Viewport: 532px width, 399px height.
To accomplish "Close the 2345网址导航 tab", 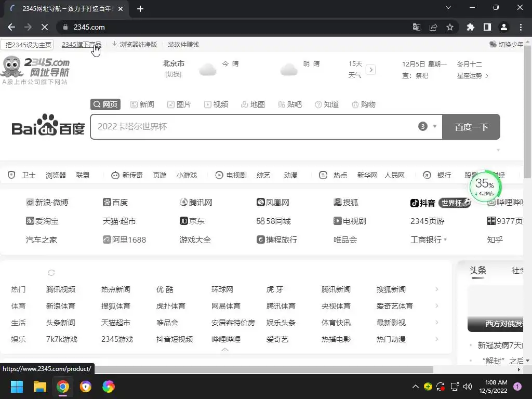I will (x=121, y=9).
